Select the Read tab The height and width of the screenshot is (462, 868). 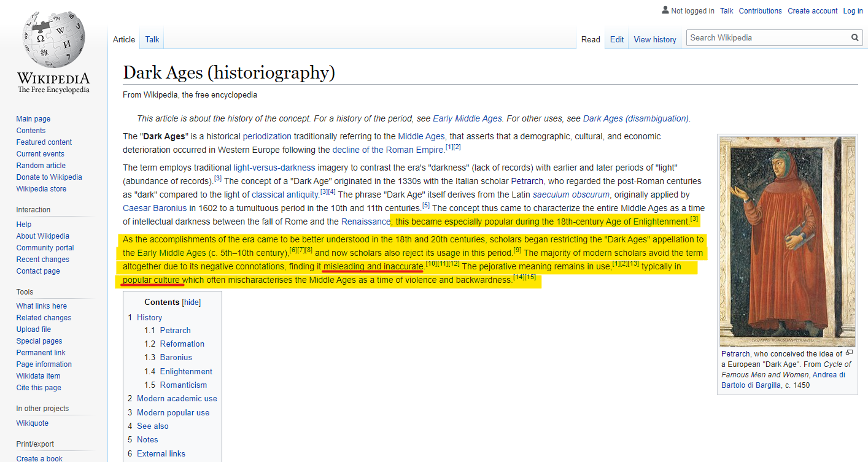(591, 39)
